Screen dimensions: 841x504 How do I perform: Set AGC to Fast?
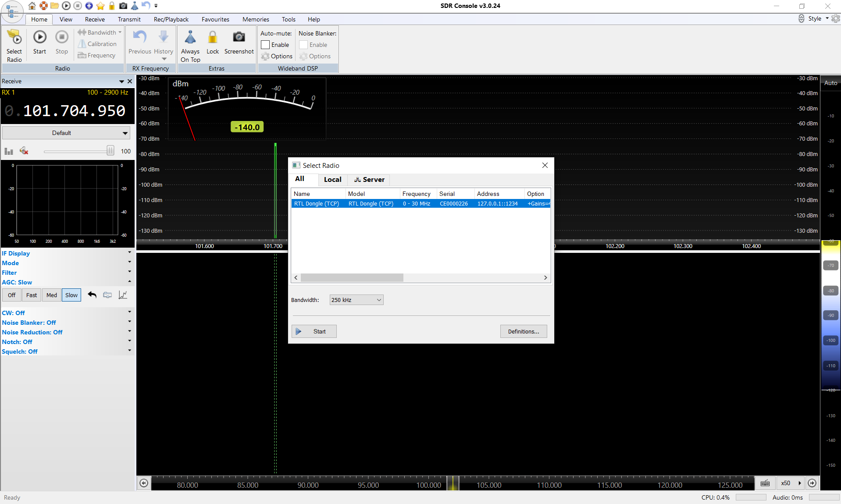click(x=32, y=295)
